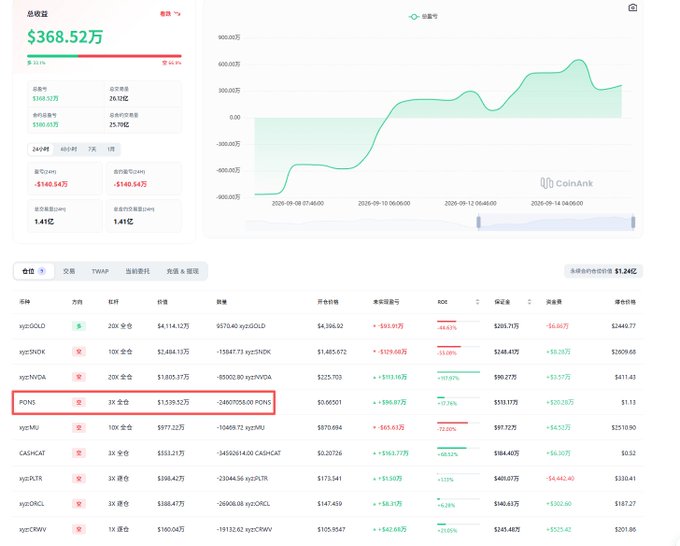680x546 pixels.
Task: Open the 充值 & 提现 tab
Action: (x=183, y=271)
